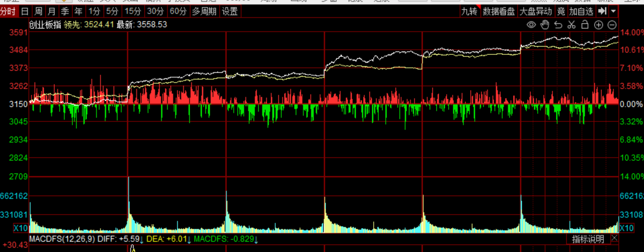Open the 多周期 multi-period view
This screenshot has width=644, height=252.
pyautogui.click(x=204, y=11)
